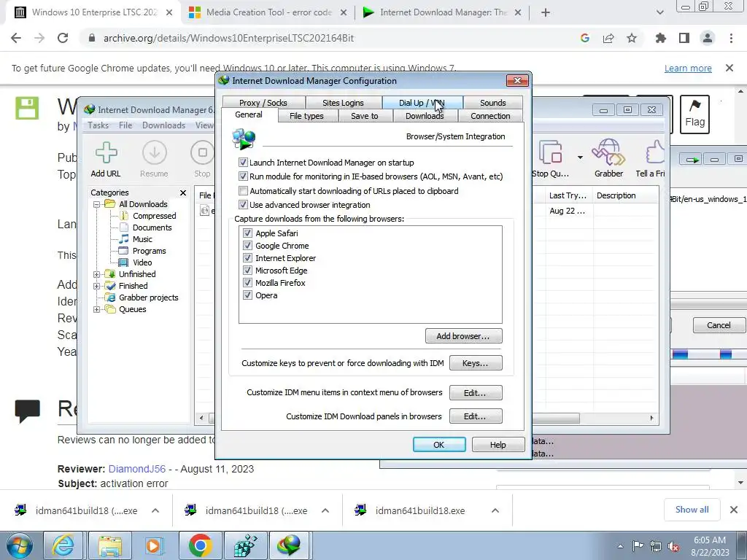The image size is (747, 560).
Task: Switch to Save to tab
Action: 365,116
